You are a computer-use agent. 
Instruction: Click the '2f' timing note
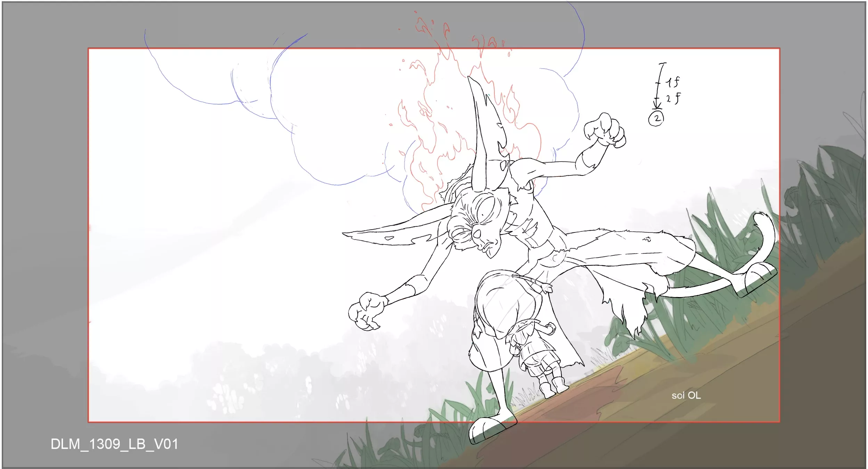673,98
